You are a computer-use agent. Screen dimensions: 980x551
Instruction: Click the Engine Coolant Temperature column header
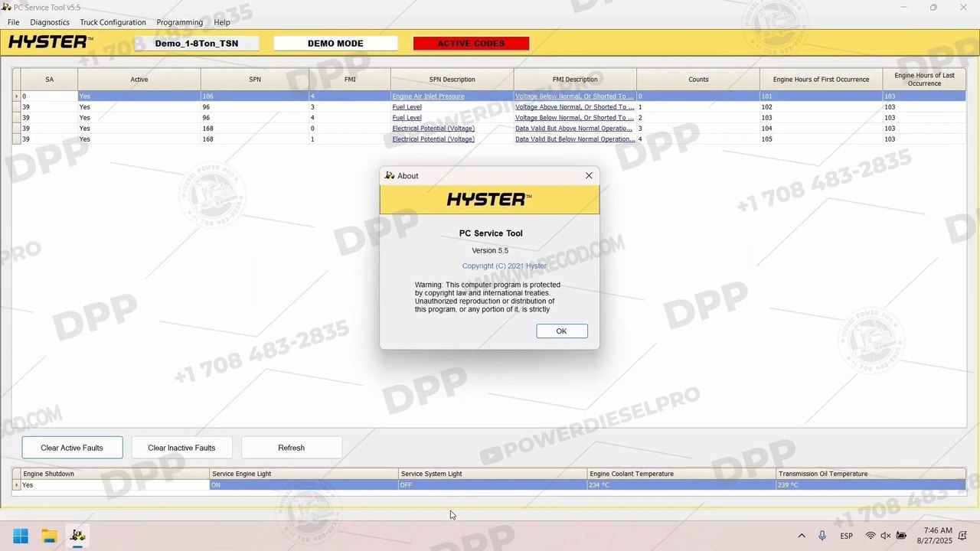[682, 474]
